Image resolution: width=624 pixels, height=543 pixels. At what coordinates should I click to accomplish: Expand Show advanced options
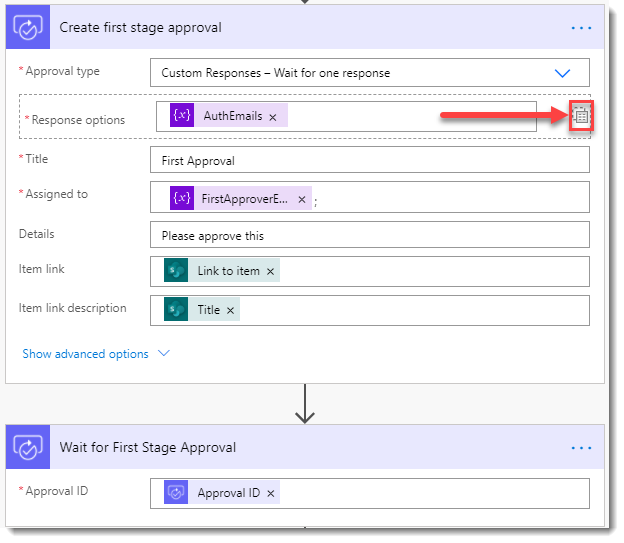(x=96, y=354)
